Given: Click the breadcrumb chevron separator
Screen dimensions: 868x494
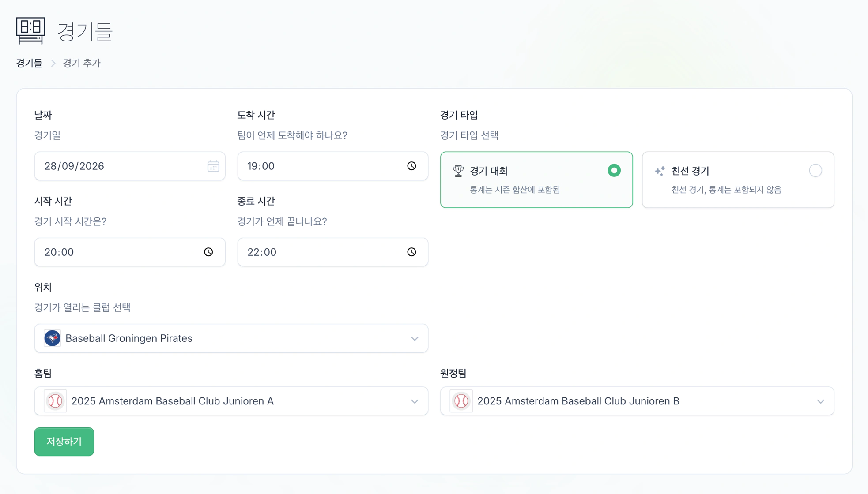Looking at the screenshot, I should (53, 63).
